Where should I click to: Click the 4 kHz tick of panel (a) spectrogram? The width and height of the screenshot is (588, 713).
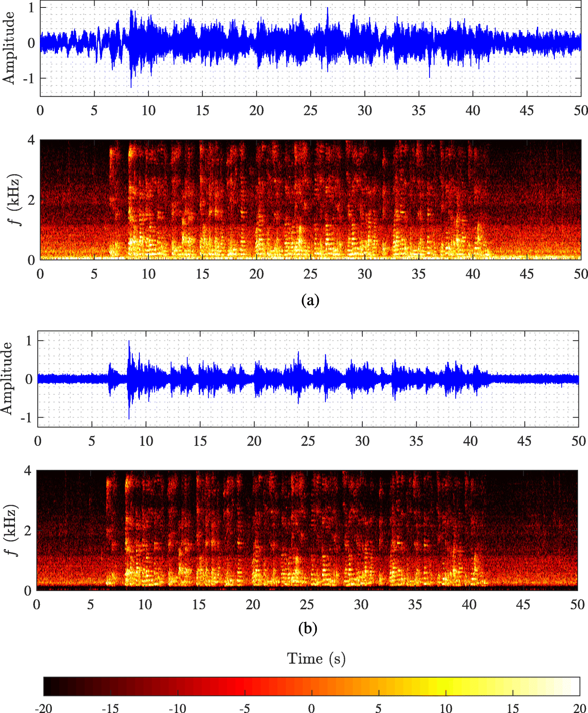click(31, 140)
